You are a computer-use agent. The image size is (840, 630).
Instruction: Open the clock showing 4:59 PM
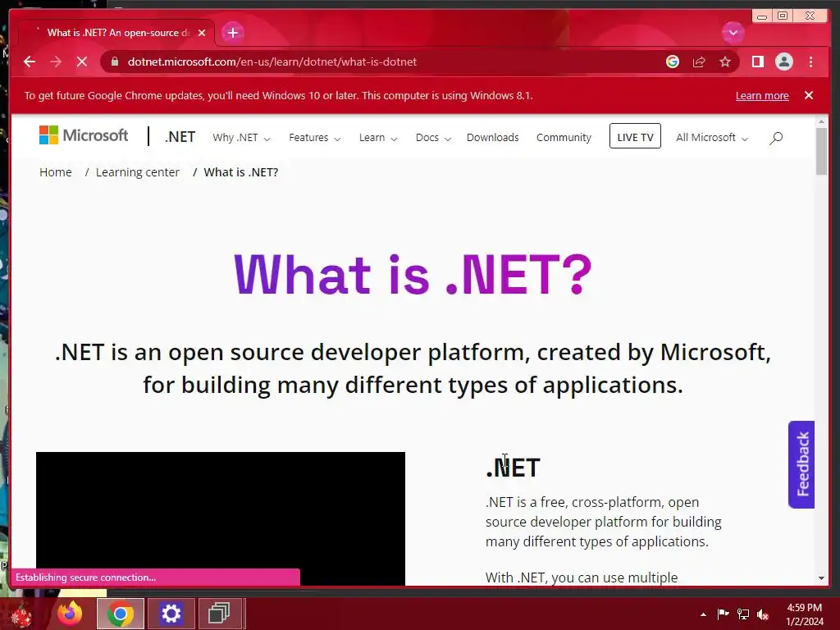pos(805,614)
